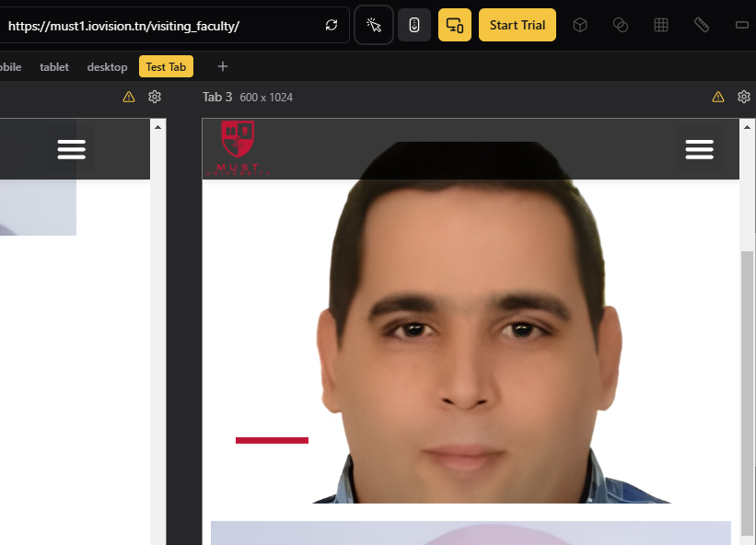Open settings gear in the left pane header
This screenshot has width=756, height=545.
click(x=155, y=97)
